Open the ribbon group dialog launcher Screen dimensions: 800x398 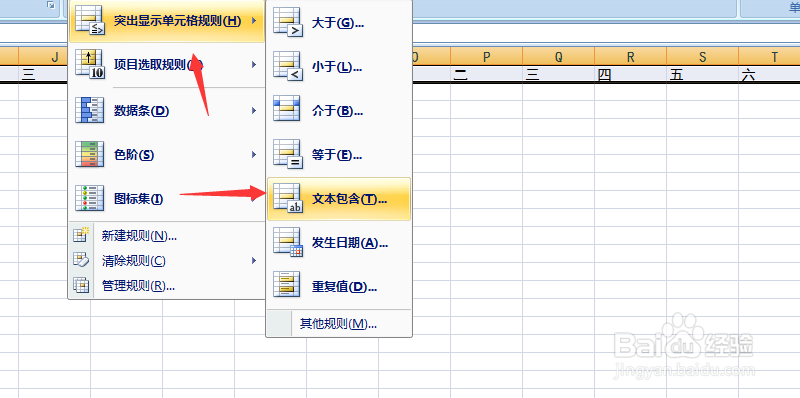click(51, 5)
